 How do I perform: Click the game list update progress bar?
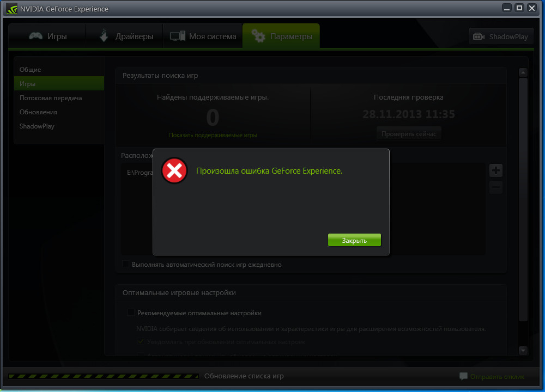click(x=104, y=376)
